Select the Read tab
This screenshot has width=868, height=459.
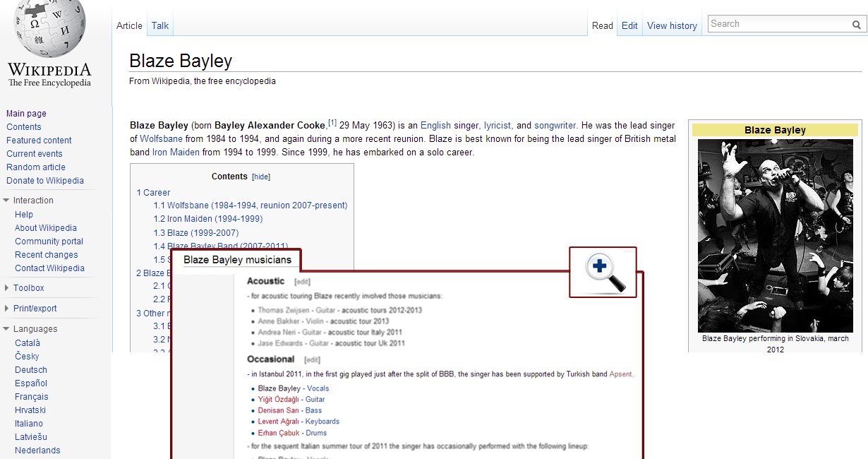[x=603, y=25]
